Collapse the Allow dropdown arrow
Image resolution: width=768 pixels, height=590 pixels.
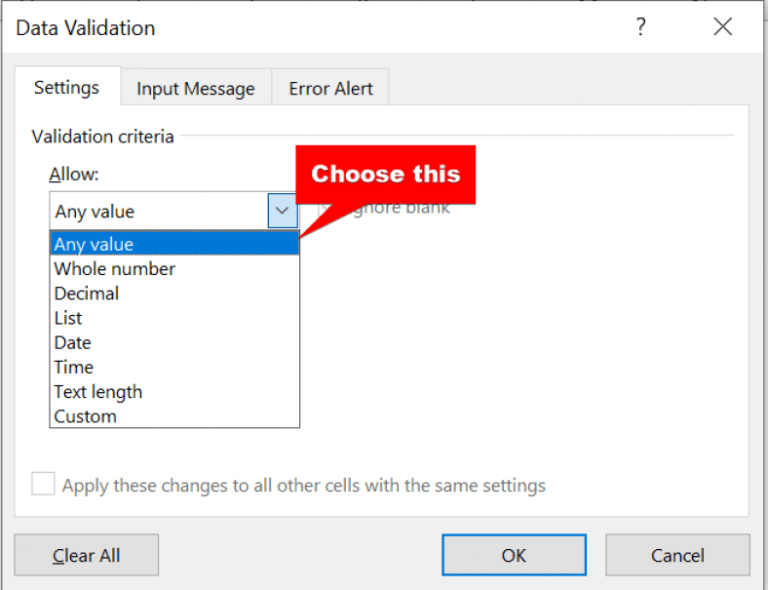[282, 211]
